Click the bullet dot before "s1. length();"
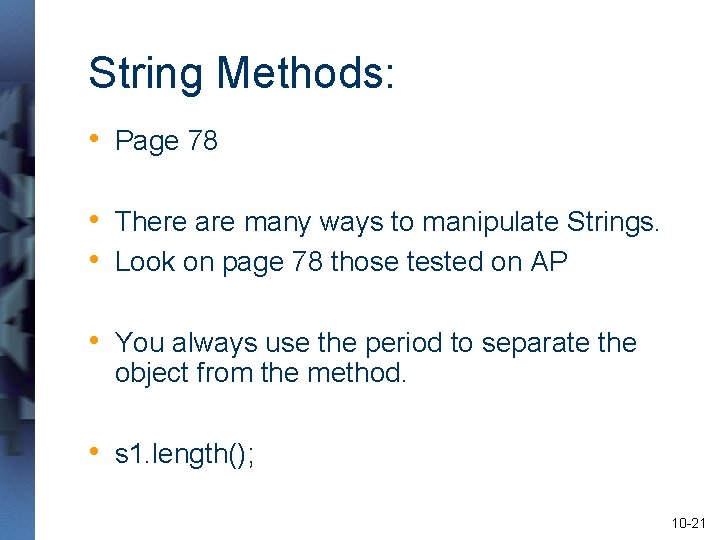 pos(95,452)
